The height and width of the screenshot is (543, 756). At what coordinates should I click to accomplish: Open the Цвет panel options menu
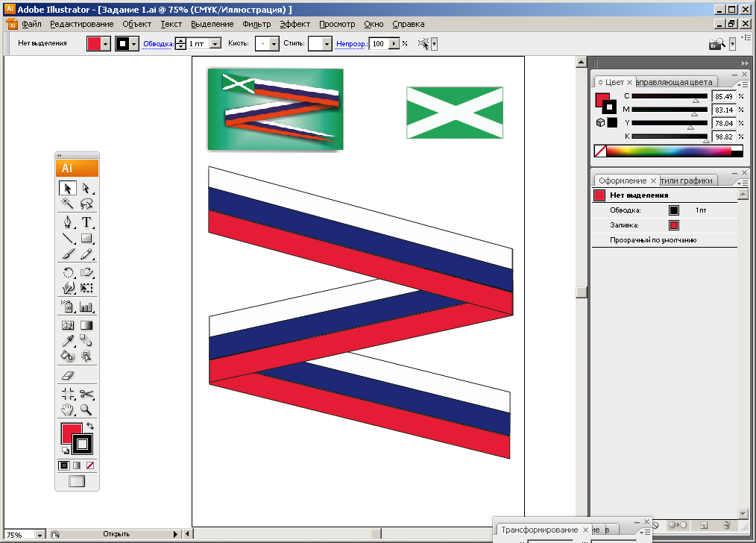tap(743, 84)
